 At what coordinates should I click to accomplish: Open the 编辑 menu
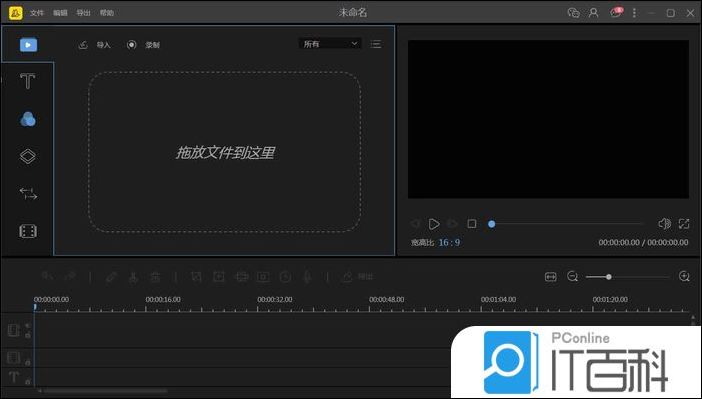[x=60, y=13]
